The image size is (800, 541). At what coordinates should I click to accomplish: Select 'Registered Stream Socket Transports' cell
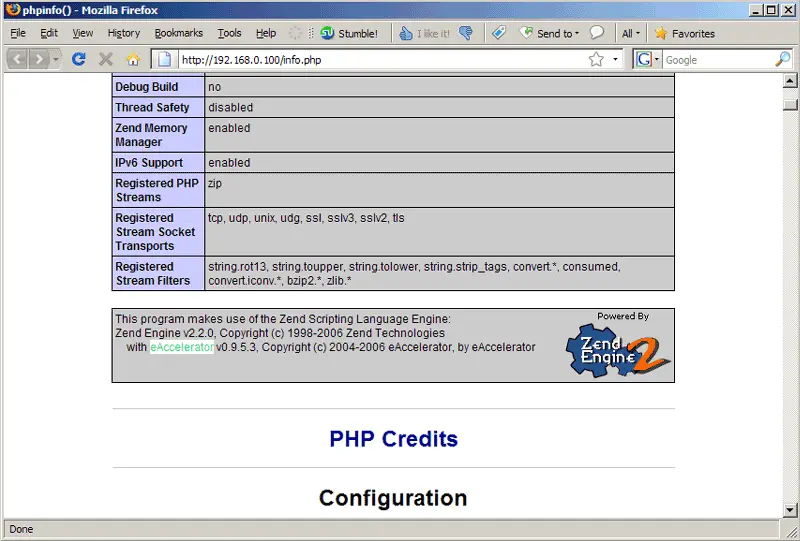(x=158, y=232)
